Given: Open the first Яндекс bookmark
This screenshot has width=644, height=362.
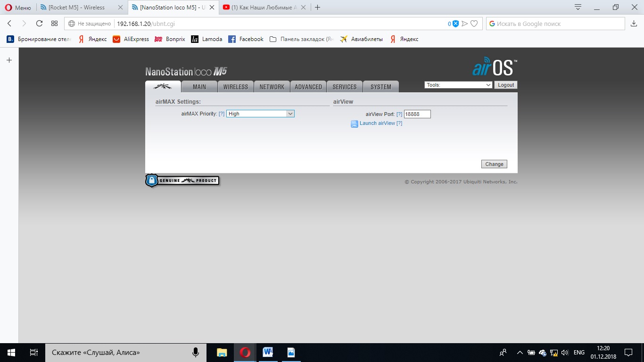Looking at the screenshot, I should point(92,39).
